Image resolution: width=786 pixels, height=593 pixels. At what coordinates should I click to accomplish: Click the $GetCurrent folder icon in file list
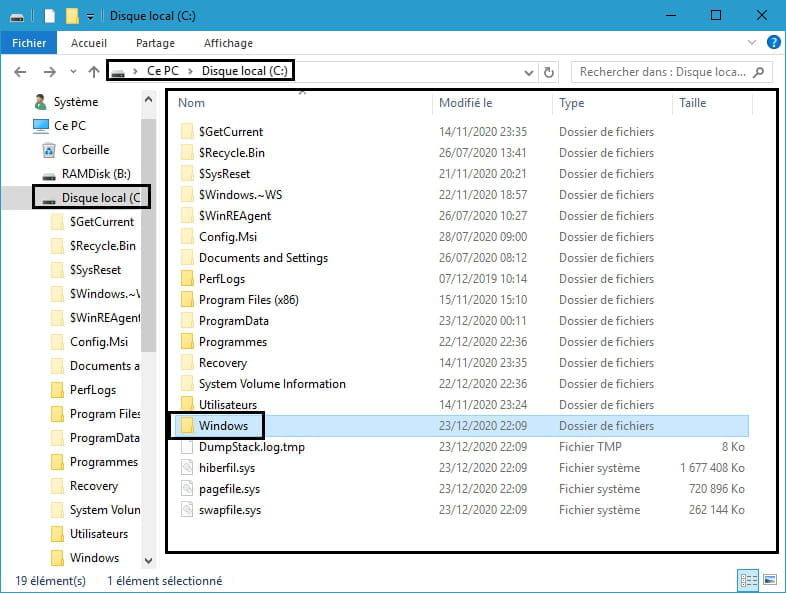(x=187, y=132)
